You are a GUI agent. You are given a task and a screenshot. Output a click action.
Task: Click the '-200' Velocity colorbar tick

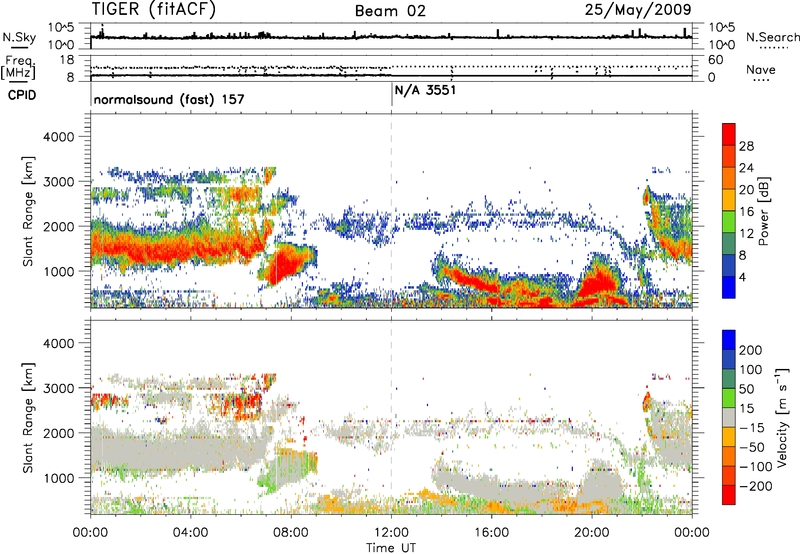[755, 486]
